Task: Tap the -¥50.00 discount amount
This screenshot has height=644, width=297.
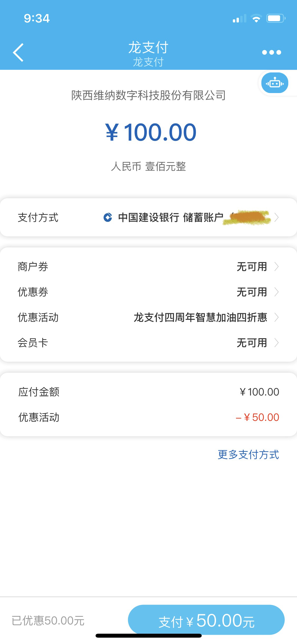Action: (257, 417)
